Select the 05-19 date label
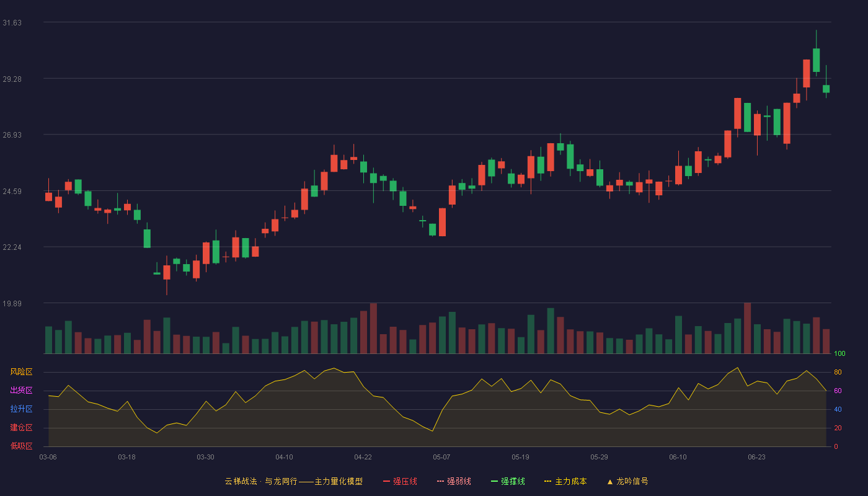 click(x=520, y=457)
